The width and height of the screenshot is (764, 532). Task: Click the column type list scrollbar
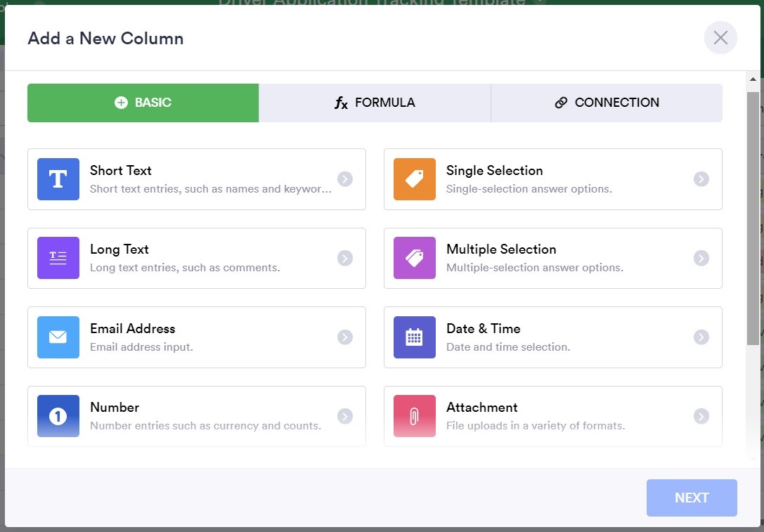tap(753, 211)
